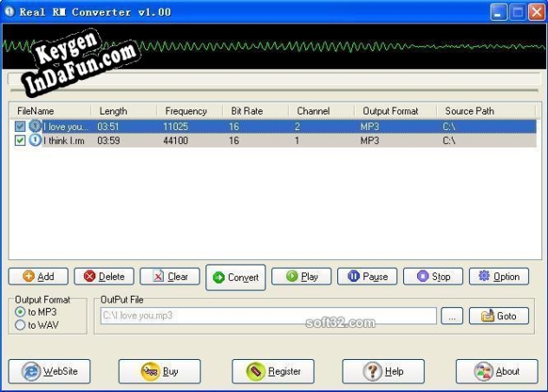The height and width of the screenshot is (392, 548).
Task: Click the 11025 frequency value
Action: (x=175, y=127)
